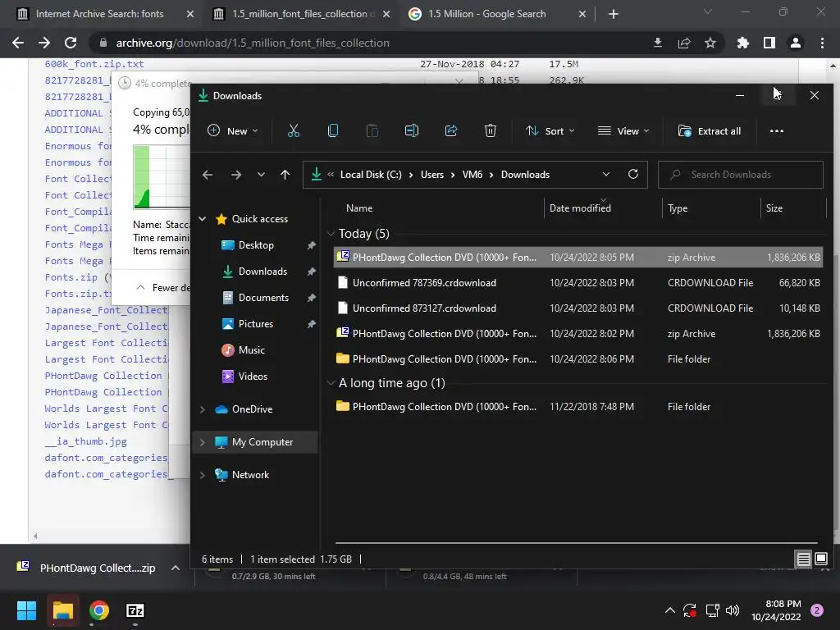
Task: Open Windows Start menu
Action: (x=26, y=610)
